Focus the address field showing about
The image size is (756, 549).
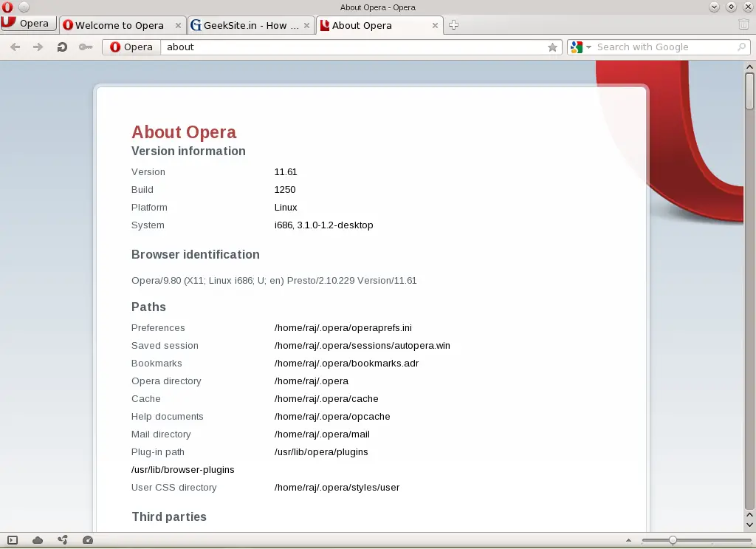pos(354,47)
